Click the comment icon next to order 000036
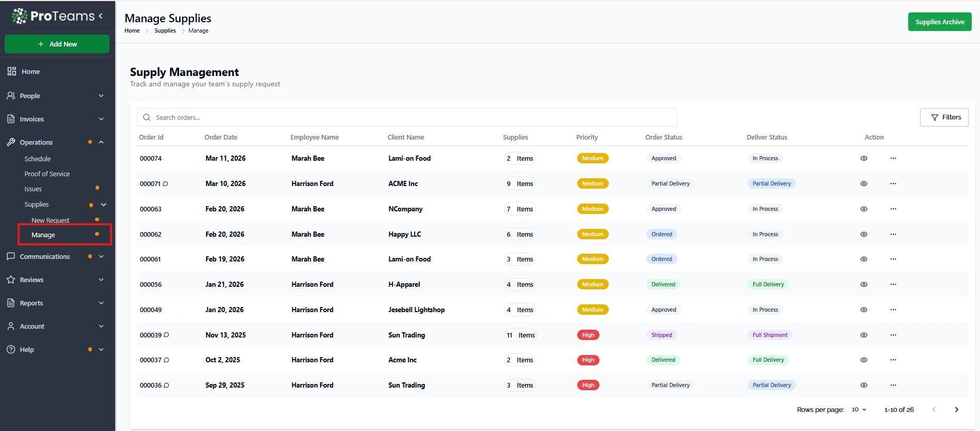 click(x=166, y=386)
